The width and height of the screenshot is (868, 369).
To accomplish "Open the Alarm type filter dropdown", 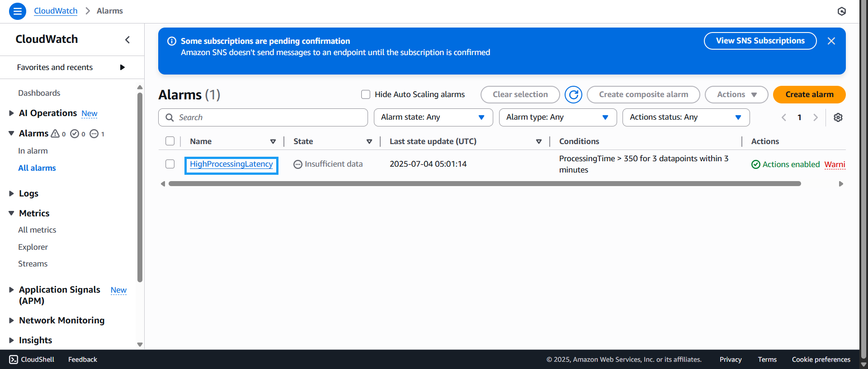I will (x=557, y=117).
